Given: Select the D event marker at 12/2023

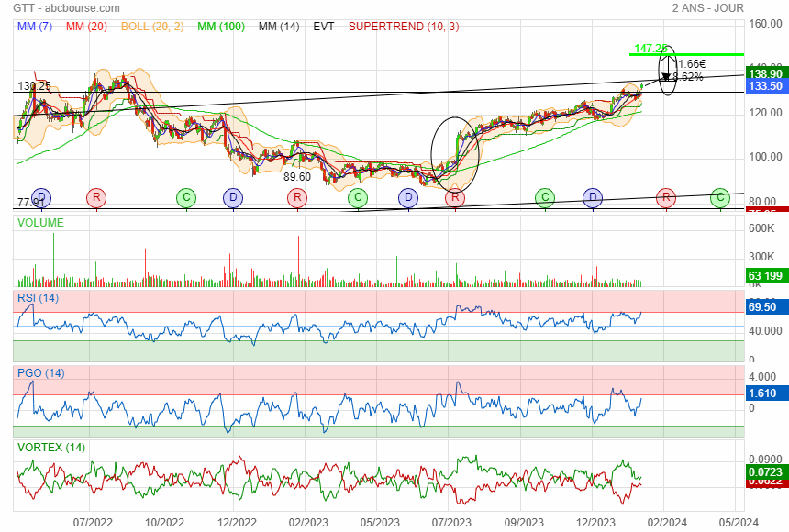Looking at the screenshot, I should click(593, 197).
